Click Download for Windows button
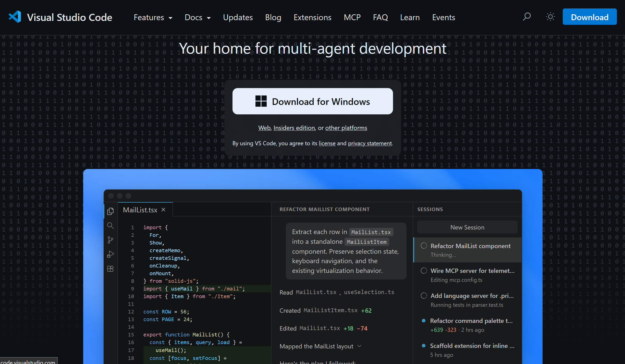 (313, 101)
